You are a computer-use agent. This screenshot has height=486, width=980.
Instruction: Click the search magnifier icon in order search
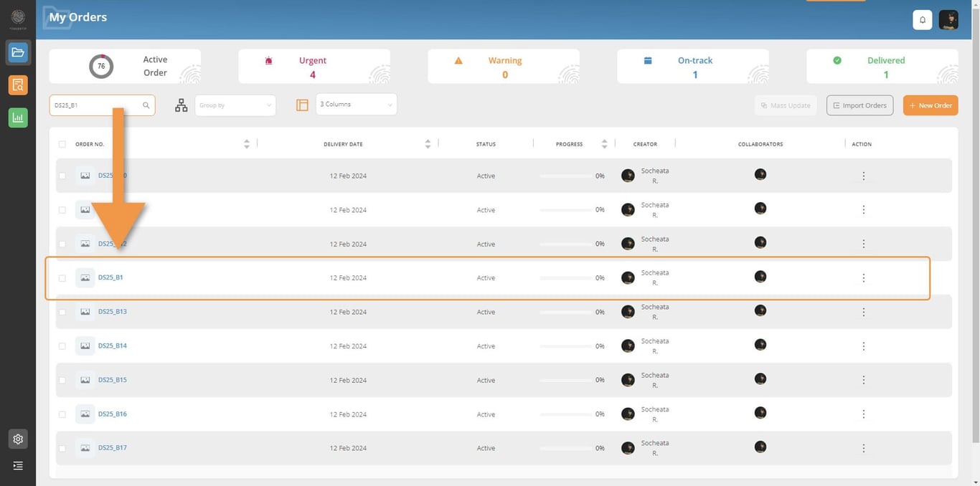pyautogui.click(x=146, y=105)
